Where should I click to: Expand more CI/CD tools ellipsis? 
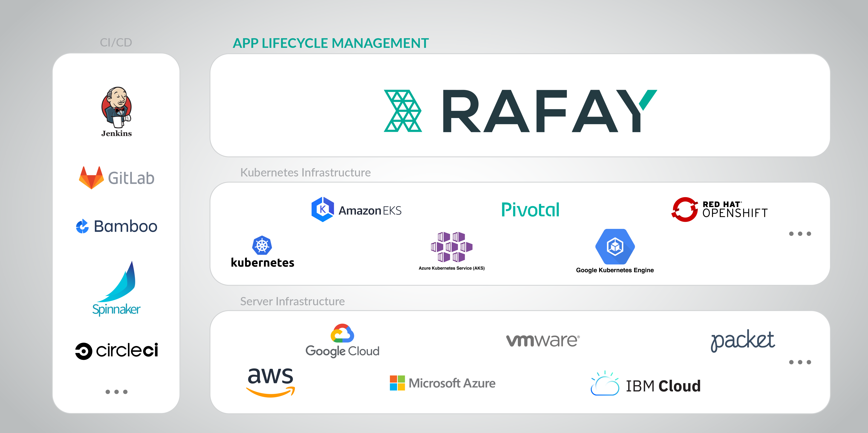(116, 392)
